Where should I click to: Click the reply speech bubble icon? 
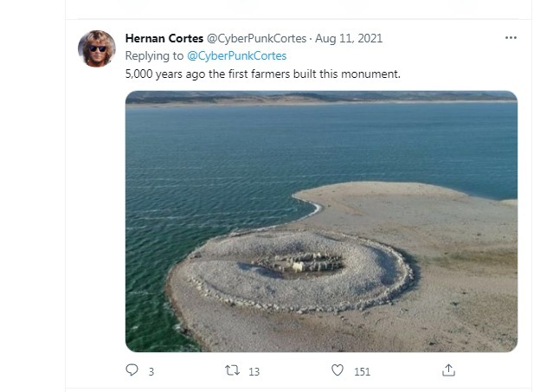click(132, 370)
